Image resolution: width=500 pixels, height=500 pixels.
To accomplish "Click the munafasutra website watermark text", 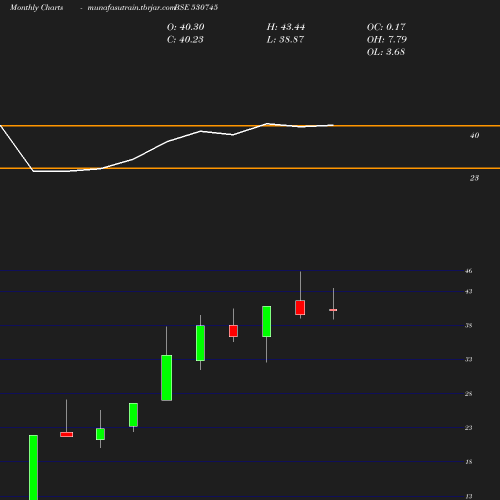I will (x=131, y=7).
